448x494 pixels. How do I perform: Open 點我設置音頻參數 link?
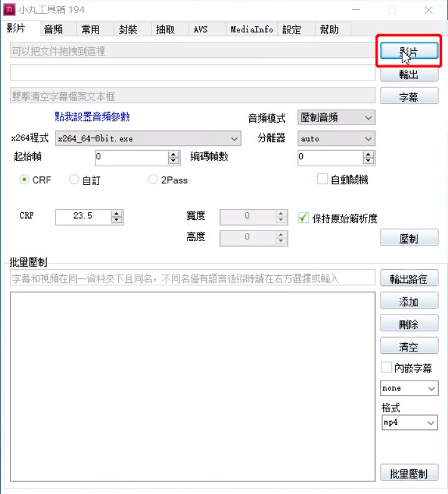pyautogui.click(x=92, y=116)
